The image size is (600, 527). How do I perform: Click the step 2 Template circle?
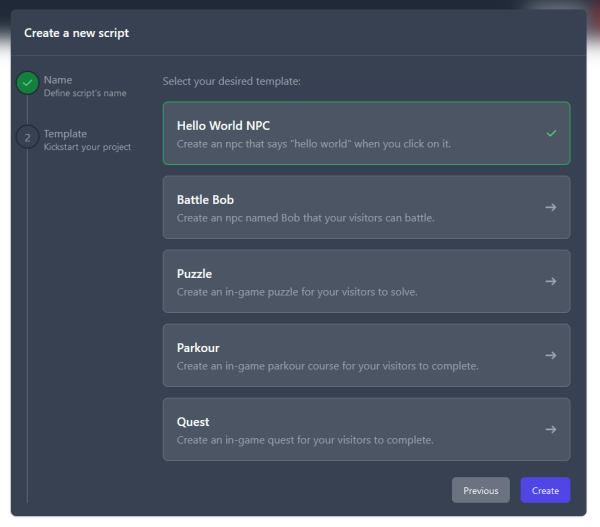pyautogui.click(x=28, y=137)
